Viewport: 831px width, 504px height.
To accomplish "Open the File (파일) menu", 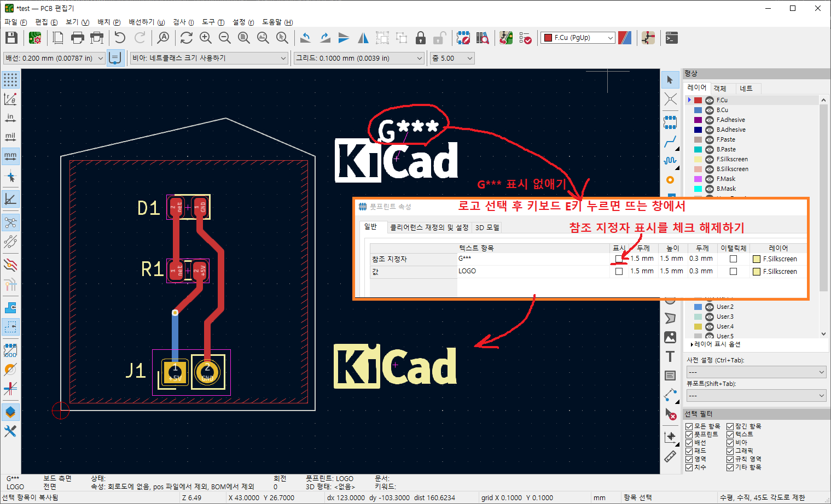I will click(x=15, y=22).
